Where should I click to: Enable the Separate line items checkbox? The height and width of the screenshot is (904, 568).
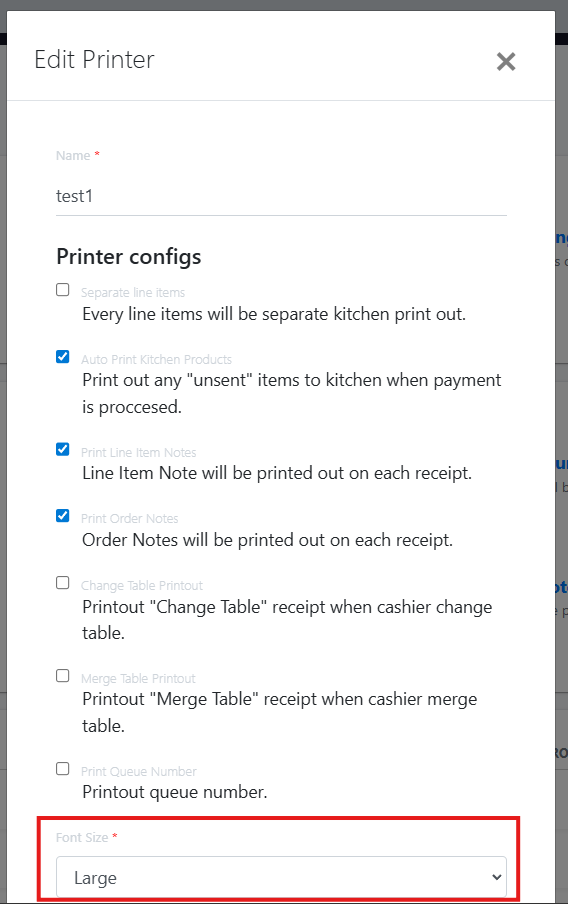[x=63, y=289]
